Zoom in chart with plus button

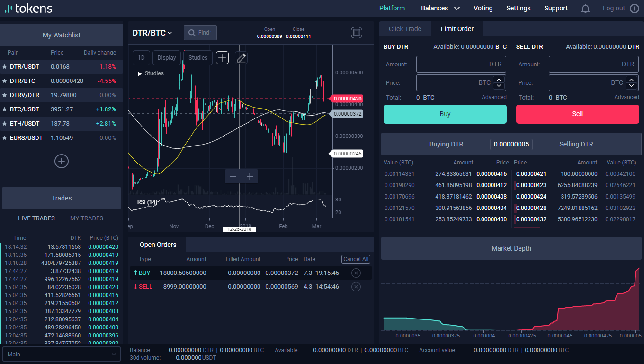coord(250,176)
